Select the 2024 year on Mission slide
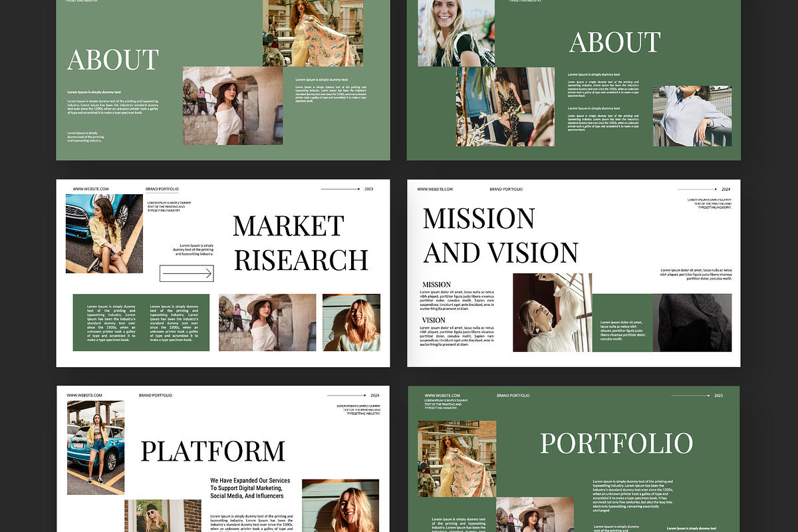Viewport: 798px width, 532px height. click(726, 189)
